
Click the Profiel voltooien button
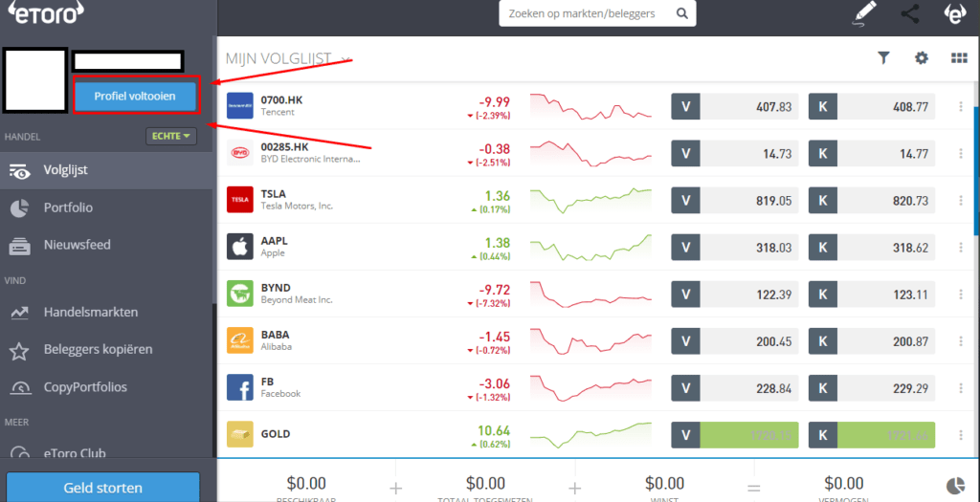tap(135, 97)
